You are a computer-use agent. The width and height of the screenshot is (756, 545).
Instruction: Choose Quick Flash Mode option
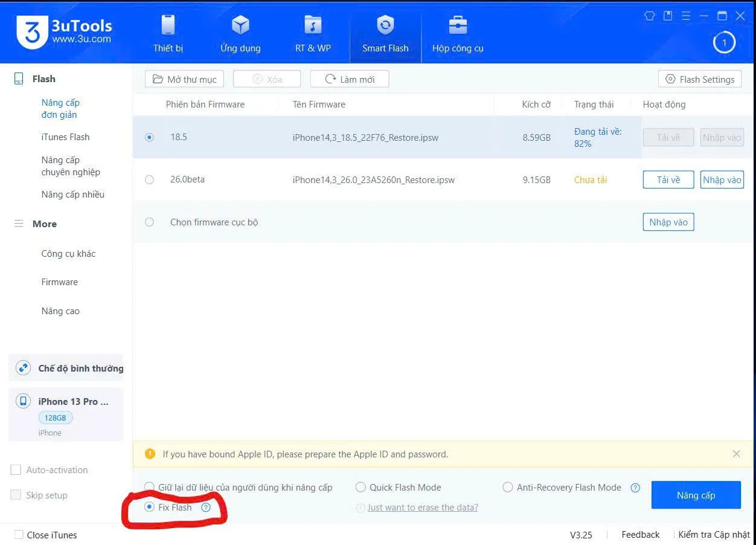360,487
